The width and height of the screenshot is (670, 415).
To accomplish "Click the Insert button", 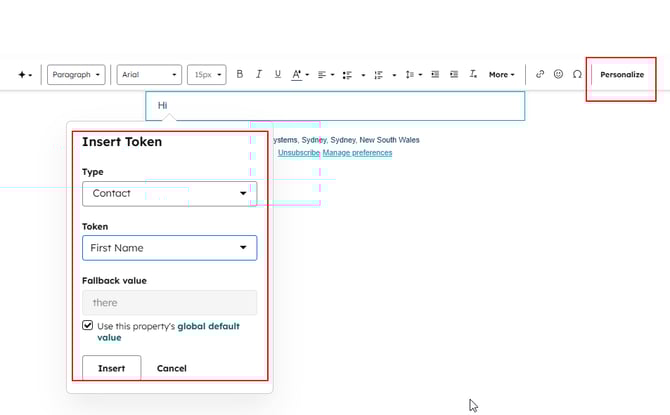I will [111, 368].
